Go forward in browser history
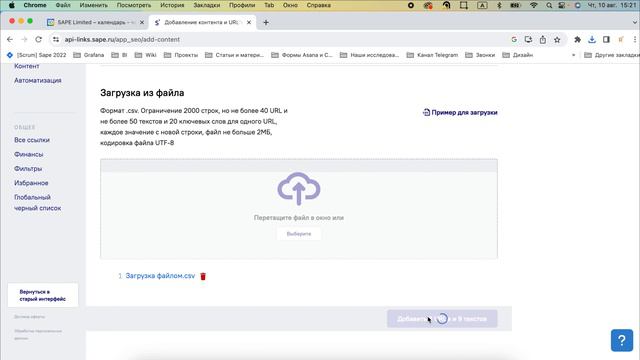This screenshot has height=360, width=640. tap(24, 40)
